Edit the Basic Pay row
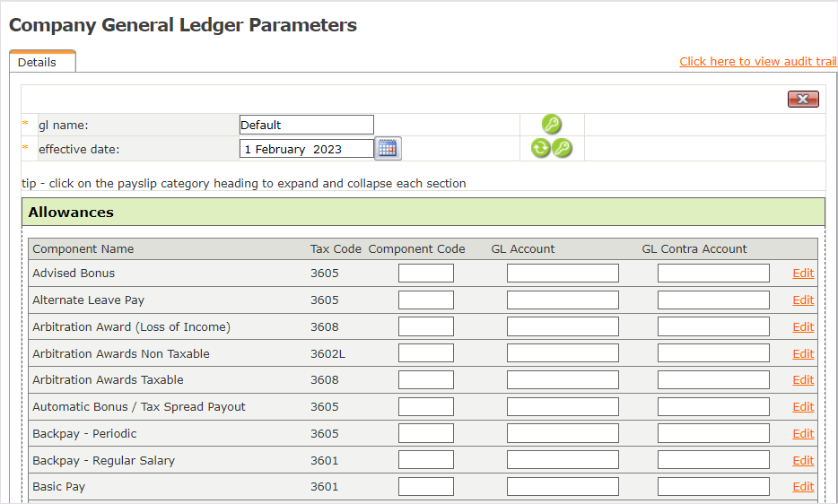This screenshot has height=504, width=838. click(x=803, y=487)
